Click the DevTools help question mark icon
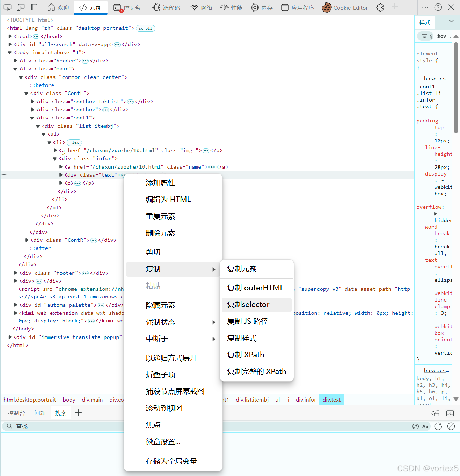 438,7
